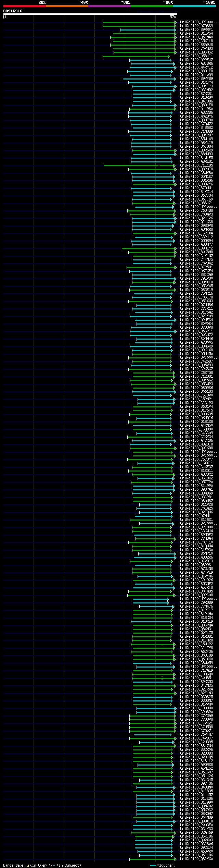Click the cyan ~100% identity legend segment
The image size is (219, 868).
point(194,6)
